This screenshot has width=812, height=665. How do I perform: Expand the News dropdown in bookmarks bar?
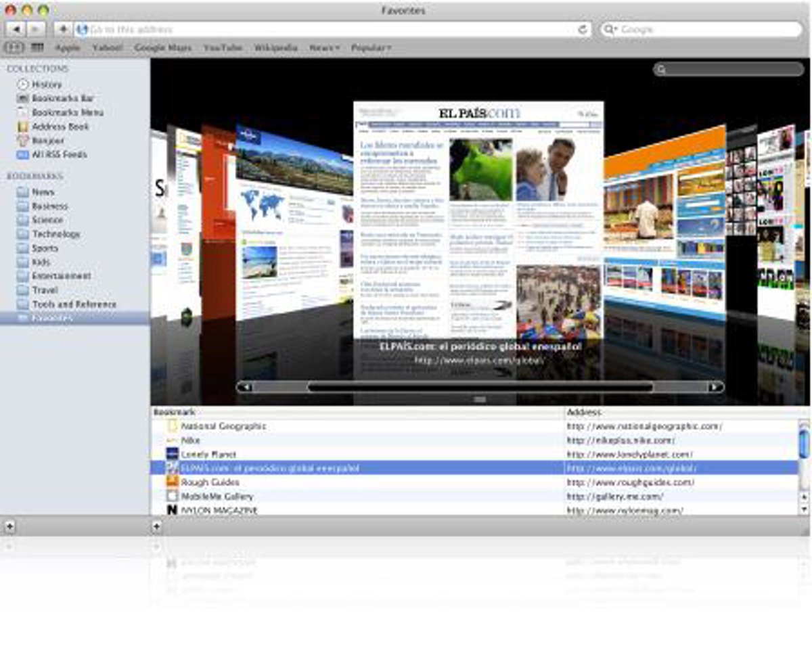click(x=324, y=48)
